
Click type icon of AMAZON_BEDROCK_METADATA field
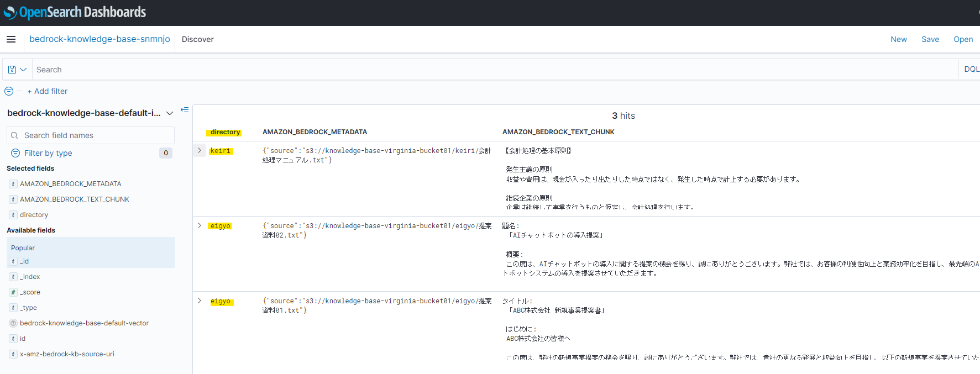coord(13,184)
